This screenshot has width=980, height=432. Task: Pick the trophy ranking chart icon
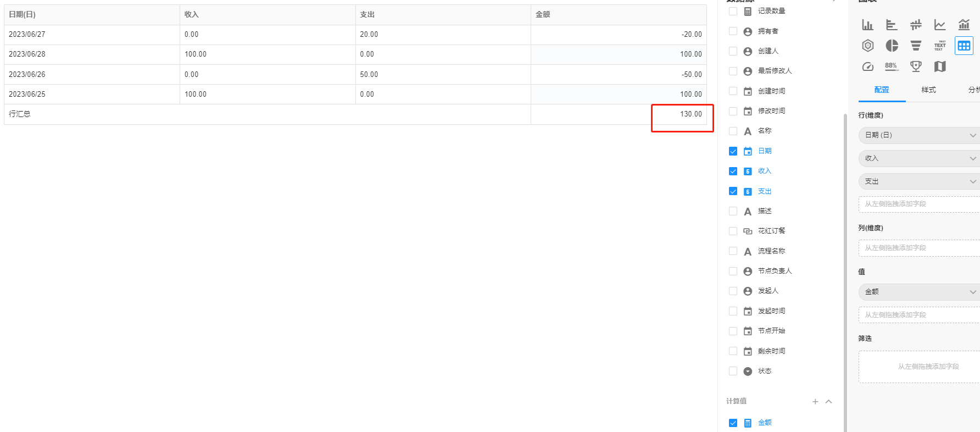[x=916, y=67]
